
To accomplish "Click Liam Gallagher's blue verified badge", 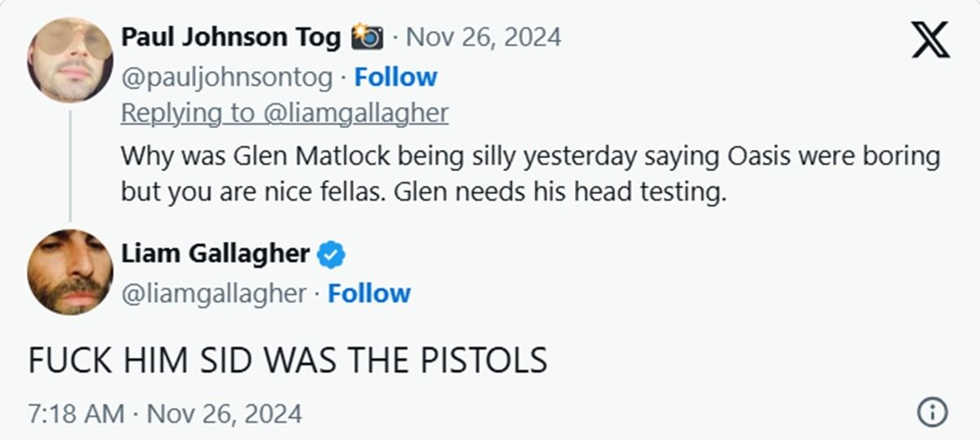I will coord(331,255).
